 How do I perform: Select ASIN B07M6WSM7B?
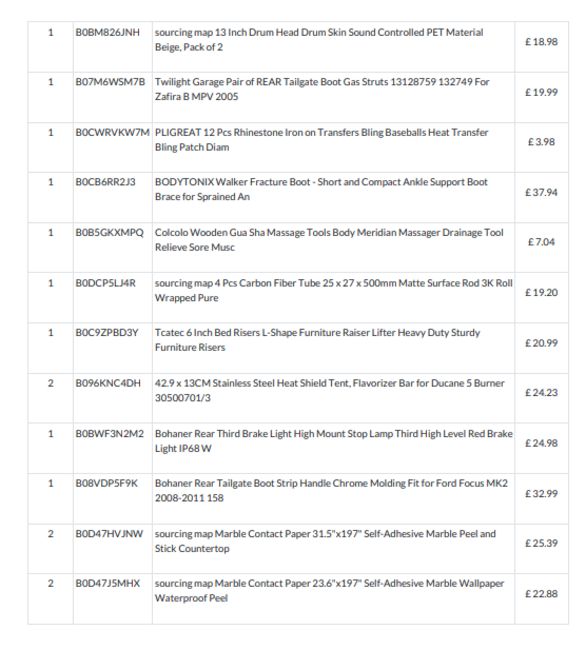click(110, 82)
